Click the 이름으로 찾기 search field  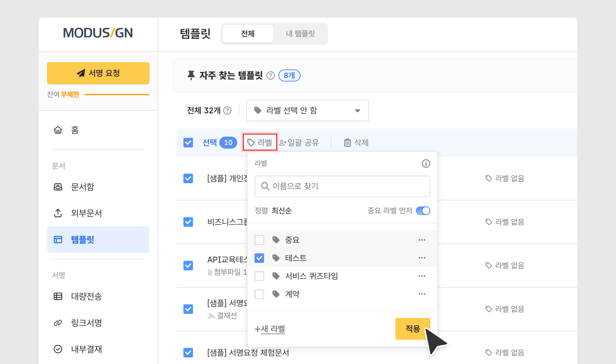point(342,186)
